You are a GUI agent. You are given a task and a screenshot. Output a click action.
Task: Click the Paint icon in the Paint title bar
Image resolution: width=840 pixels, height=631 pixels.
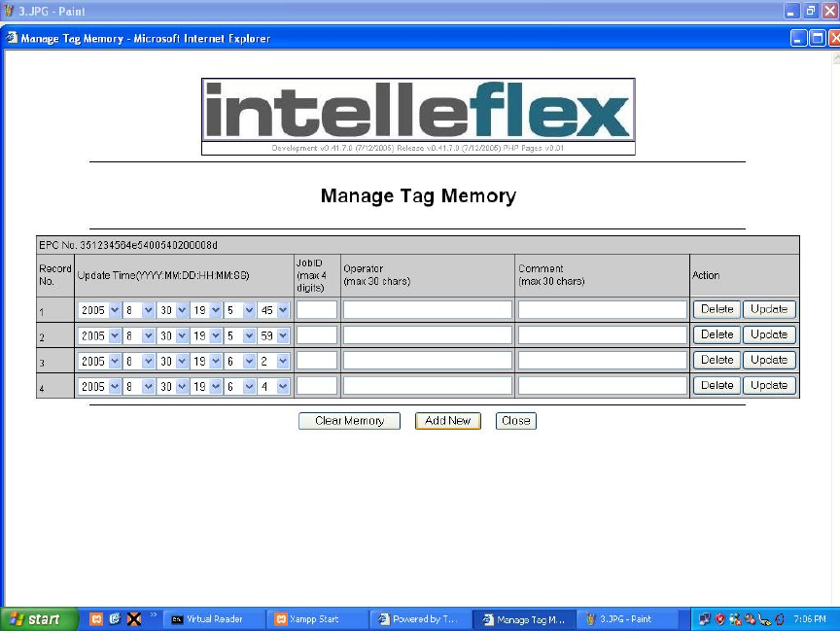pyautogui.click(x=9, y=11)
